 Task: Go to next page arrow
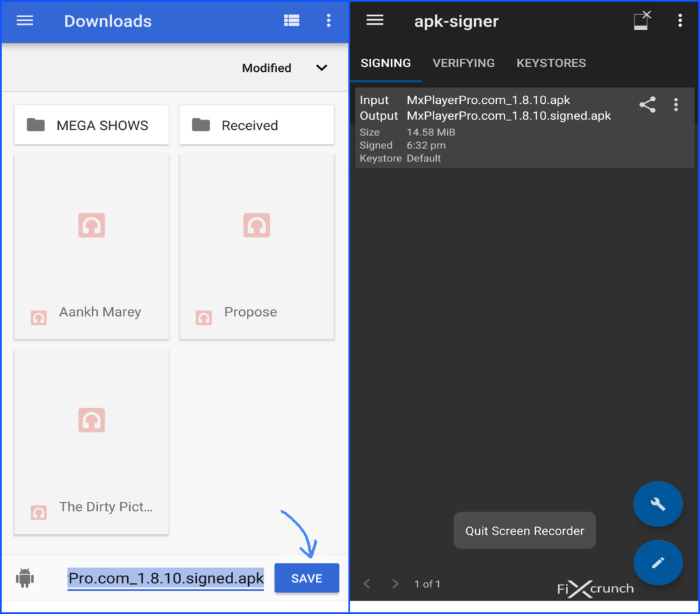395,584
